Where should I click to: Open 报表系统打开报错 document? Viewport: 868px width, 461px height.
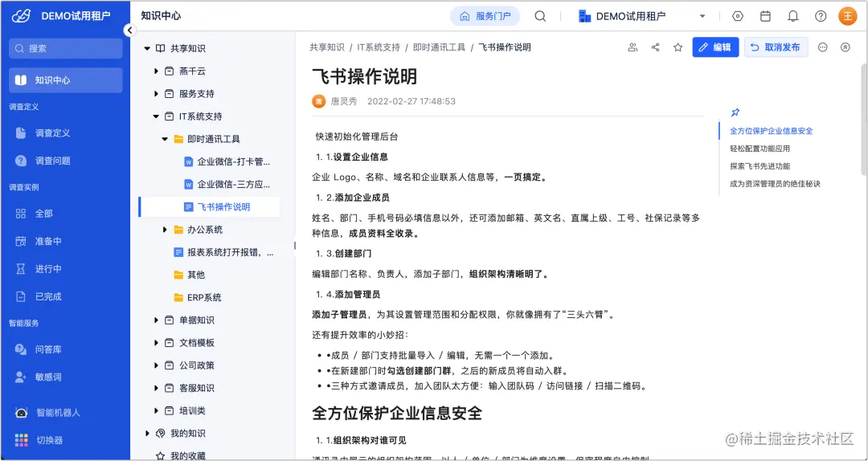(x=223, y=252)
